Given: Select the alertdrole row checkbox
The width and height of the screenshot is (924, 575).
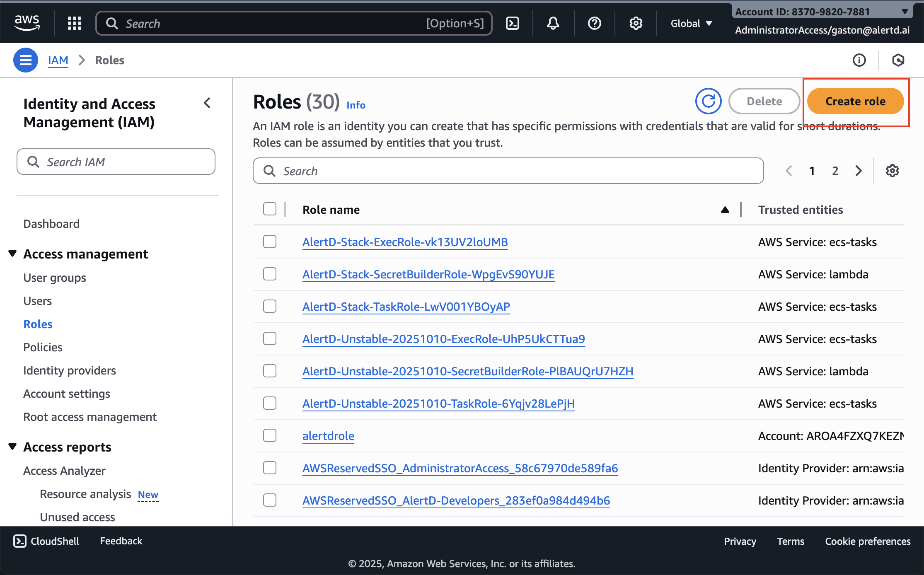Looking at the screenshot, I should [269, 435].
